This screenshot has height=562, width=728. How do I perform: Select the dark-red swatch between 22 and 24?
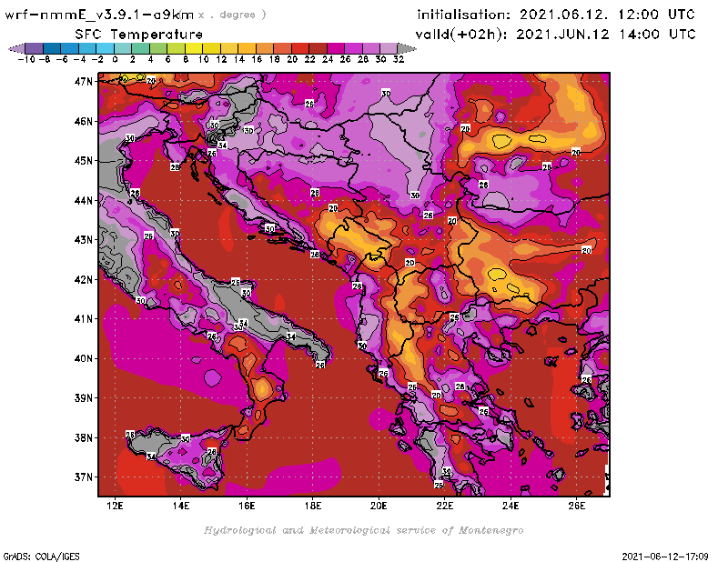tap(318, 48)
